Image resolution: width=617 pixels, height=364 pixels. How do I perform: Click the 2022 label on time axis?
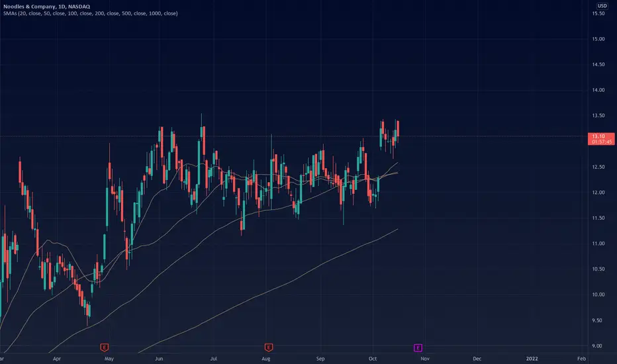532,359
